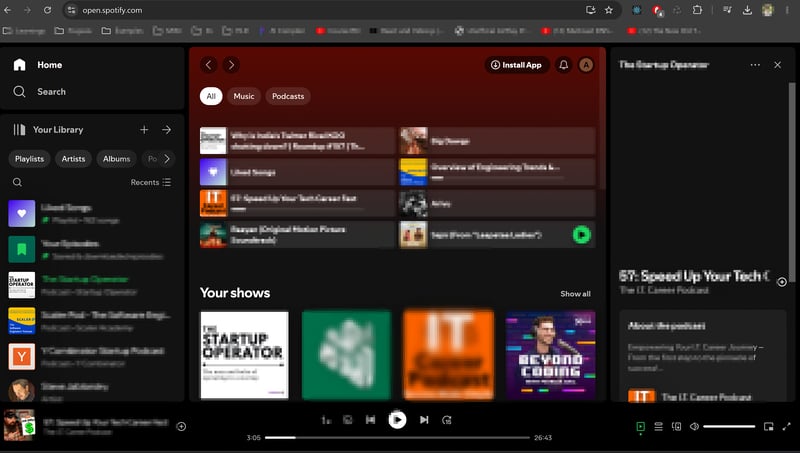Expand Your Library with arrow icon
This screenshot has height=453, width=800.
click(x=167, y=130)
